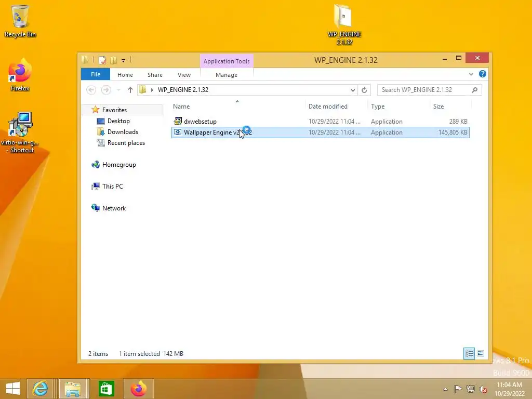Open This PC in the navigation pane

click(112, 187)
